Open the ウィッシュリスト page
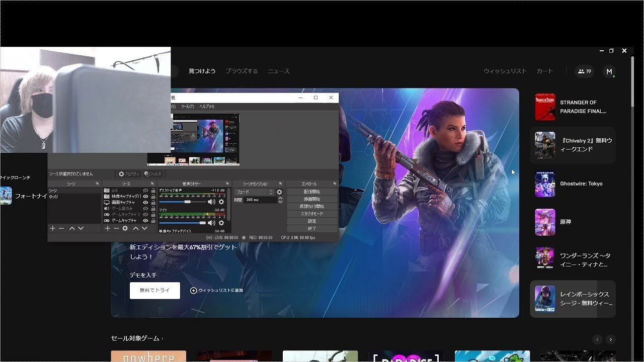Image resolution: width=644 pixels, height=362 pixels. (505, 71)
